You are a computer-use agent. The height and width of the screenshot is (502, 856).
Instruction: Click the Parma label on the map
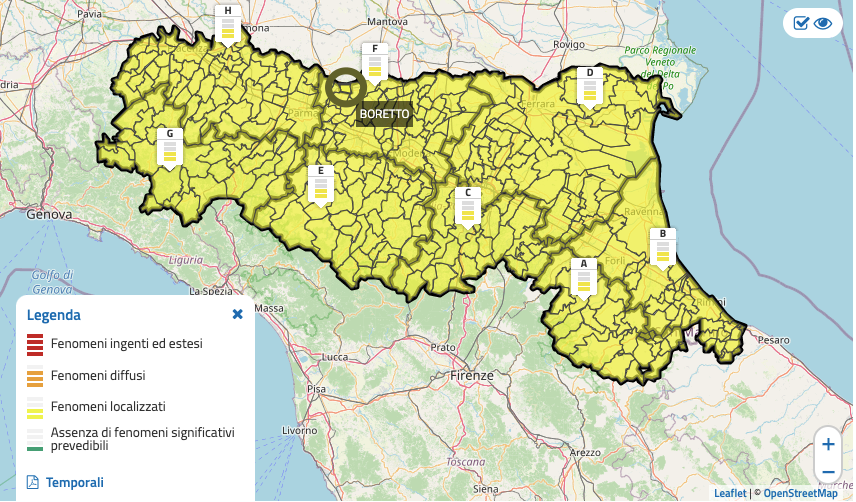pyautogui.click(x=302, y=113)
